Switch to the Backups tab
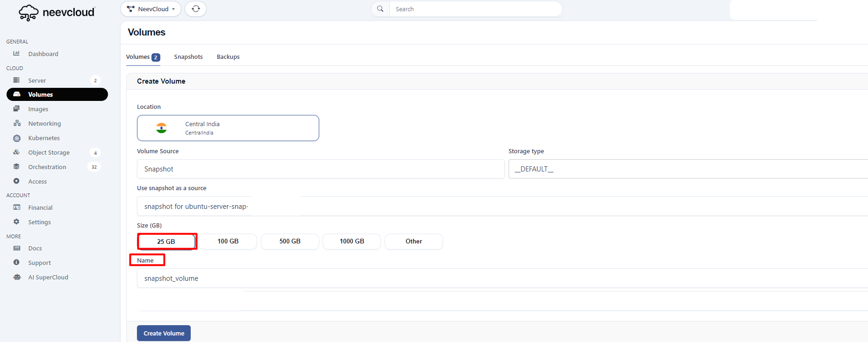 pyautogui.click(x=228, y=57)
